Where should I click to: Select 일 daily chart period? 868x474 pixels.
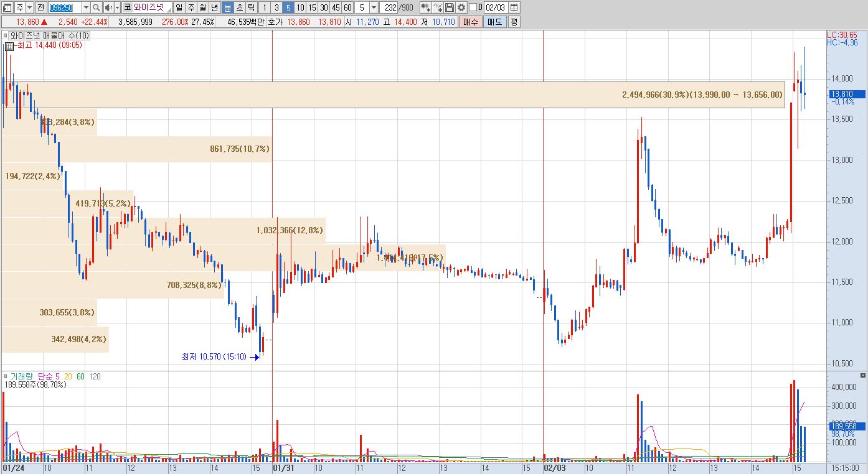click(179, 7)
